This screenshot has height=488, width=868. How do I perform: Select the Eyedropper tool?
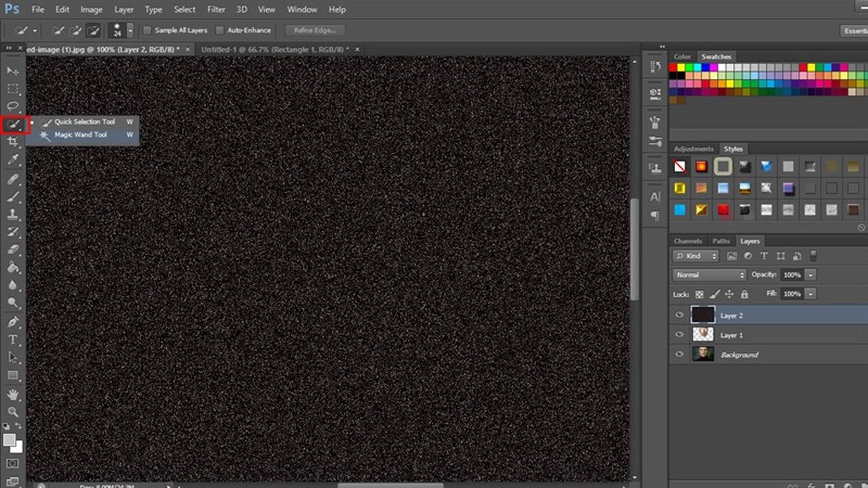point(13,160)
